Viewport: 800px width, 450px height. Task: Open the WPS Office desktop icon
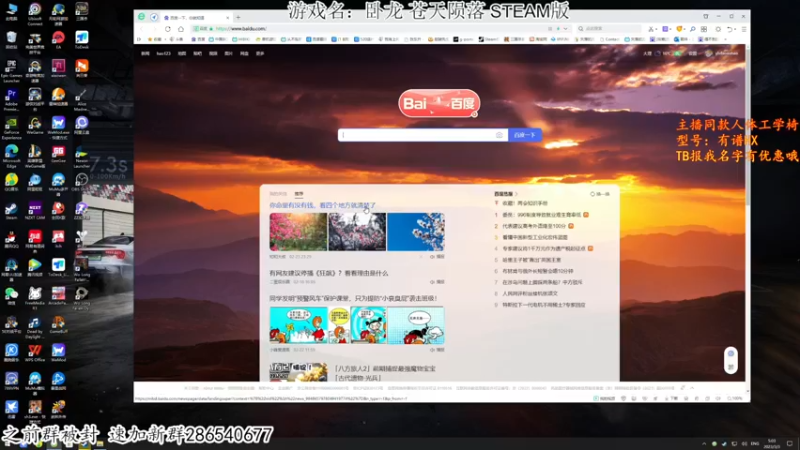click(x=35, y=353)
